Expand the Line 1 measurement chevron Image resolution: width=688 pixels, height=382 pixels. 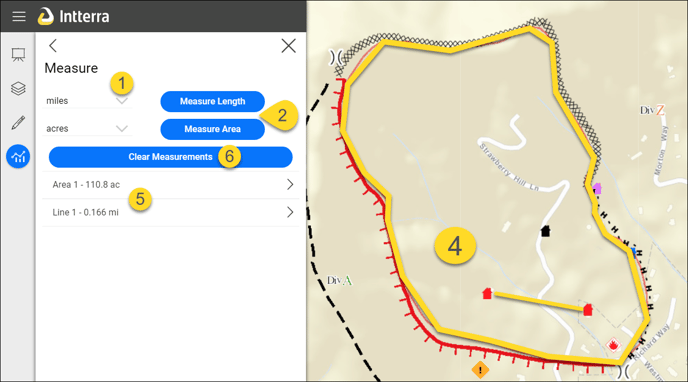point(290,212)
